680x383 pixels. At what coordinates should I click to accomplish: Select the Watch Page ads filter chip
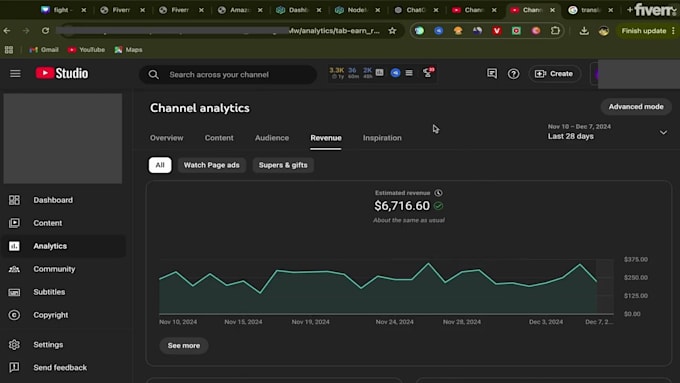coord(212,165)
